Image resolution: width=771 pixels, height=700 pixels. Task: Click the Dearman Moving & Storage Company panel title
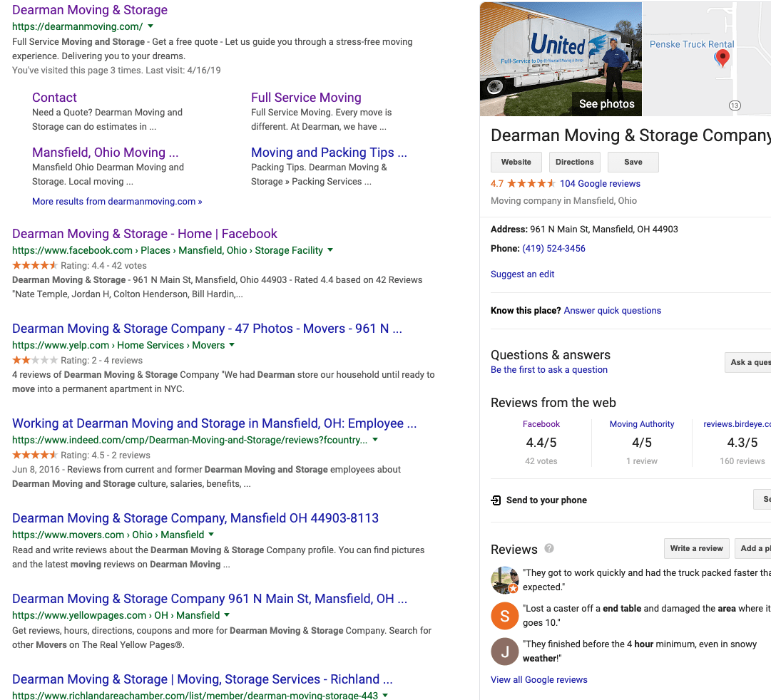tap(631, 135)
